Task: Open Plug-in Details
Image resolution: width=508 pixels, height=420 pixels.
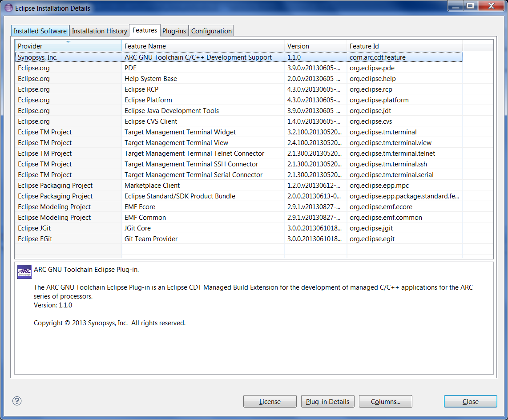Action: (327, 401)
